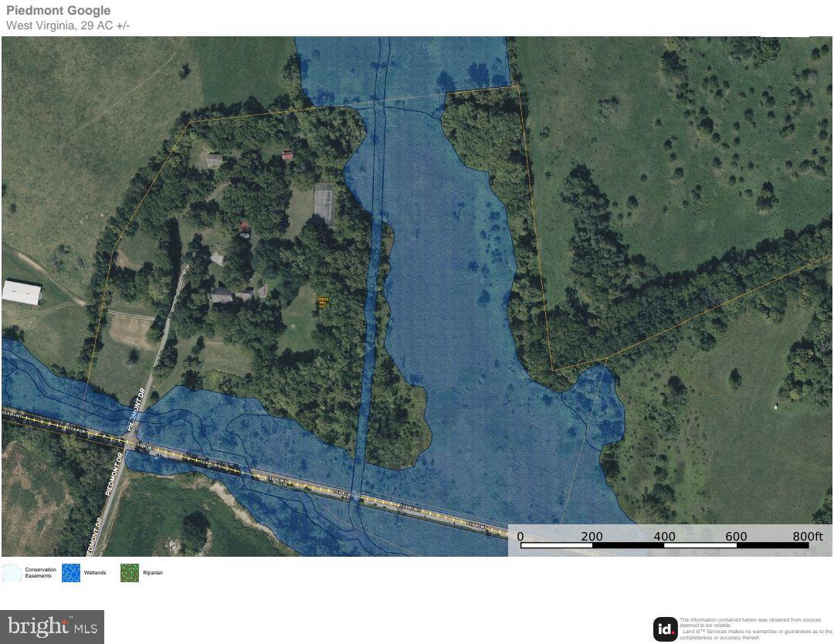Click the Wetlands legend swatch
Viewport: 834px width, 644px height.
[x=71, y=573]
